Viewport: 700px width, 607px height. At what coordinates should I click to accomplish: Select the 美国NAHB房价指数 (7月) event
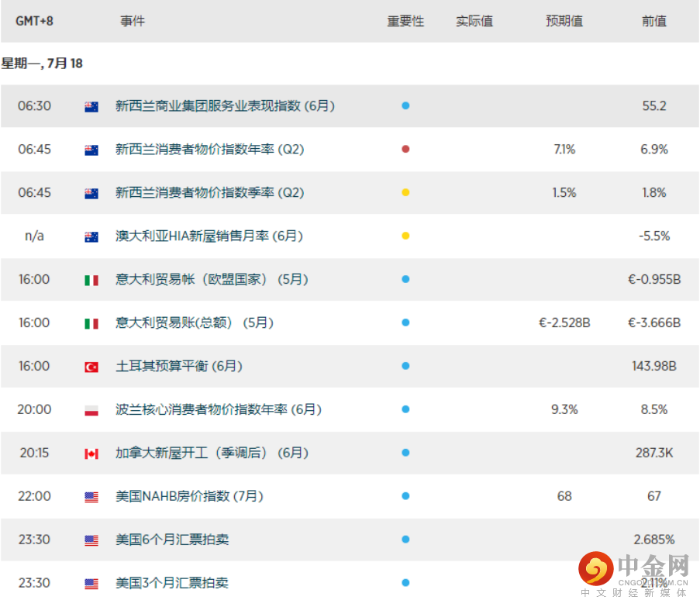click(189, 495)
